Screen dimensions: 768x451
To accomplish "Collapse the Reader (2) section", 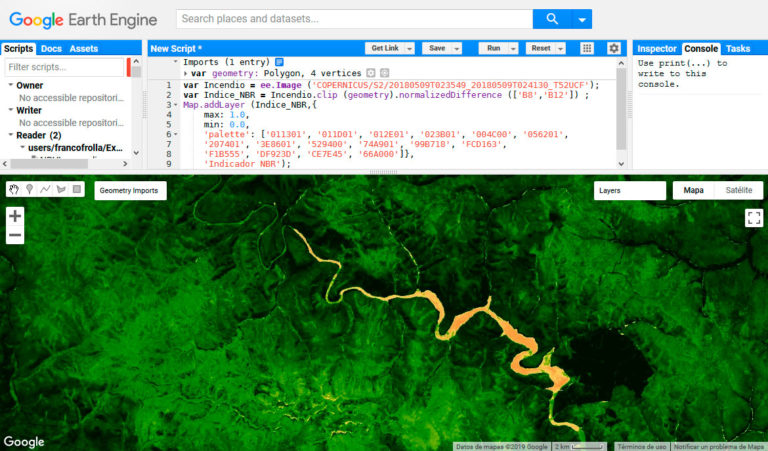I will [x=10, y=135].
